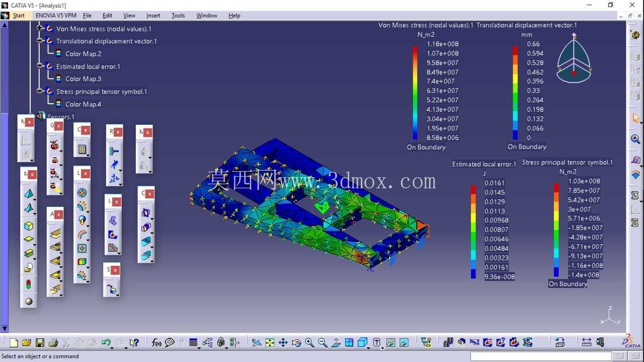Create a new document with blank page icon
The image size is (644, 362).
(14, 343)
